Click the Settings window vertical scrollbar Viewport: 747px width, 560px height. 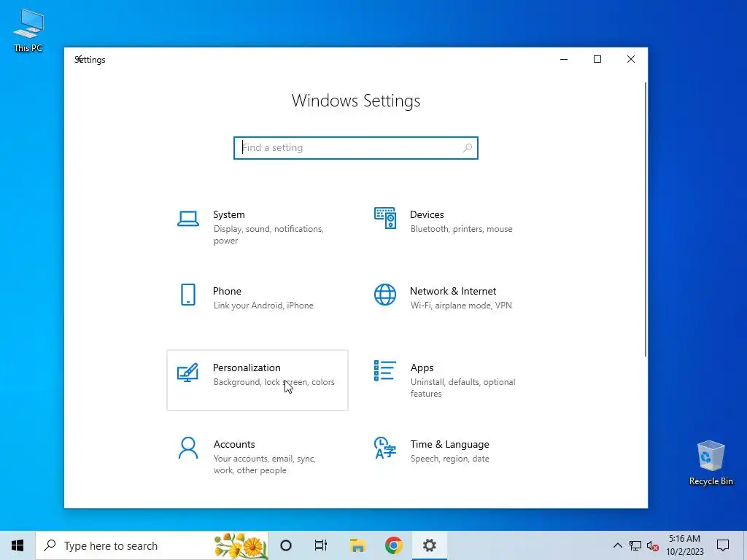pos(646,219)
